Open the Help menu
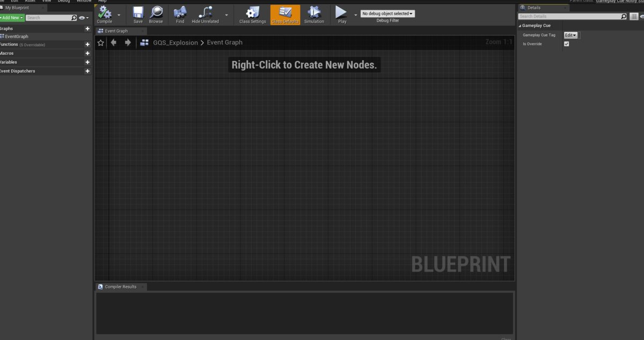Viewport: 644px width, 340px height. coord(103,1)
